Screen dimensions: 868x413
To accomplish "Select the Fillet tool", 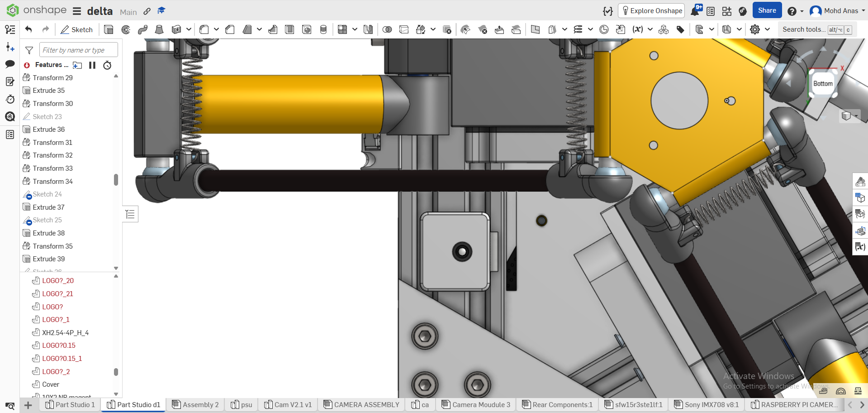I will [x=204, y=29].
